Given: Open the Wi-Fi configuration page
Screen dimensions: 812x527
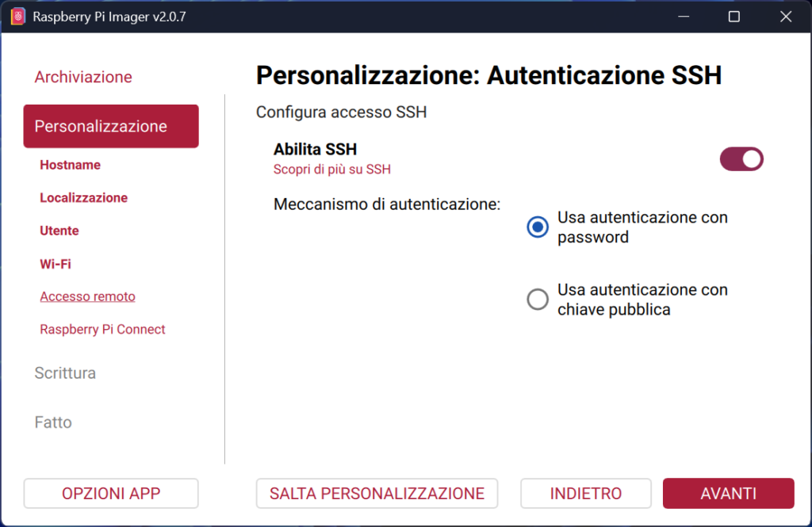Looking at the screenshot, I should [x=55, y=263].
